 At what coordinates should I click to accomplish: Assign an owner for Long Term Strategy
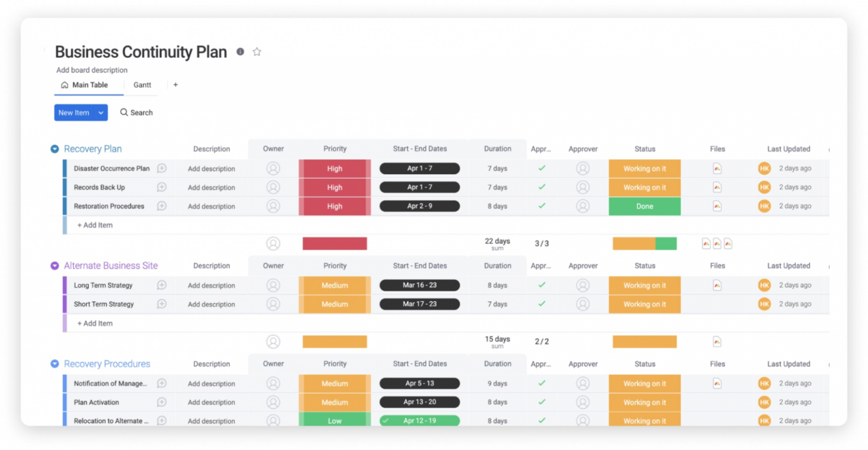click(274, 285)
